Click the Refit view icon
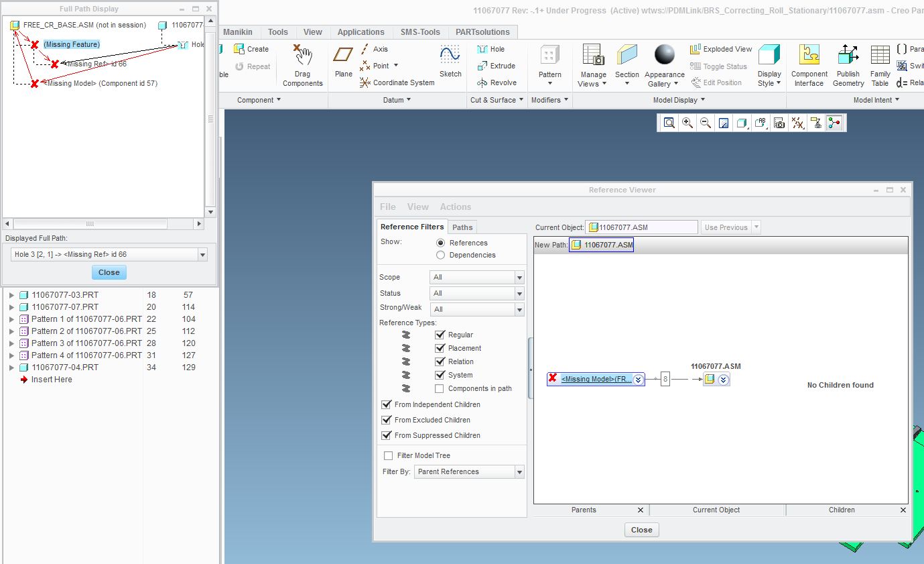924x564 pixels. click(x=669, y=123)
